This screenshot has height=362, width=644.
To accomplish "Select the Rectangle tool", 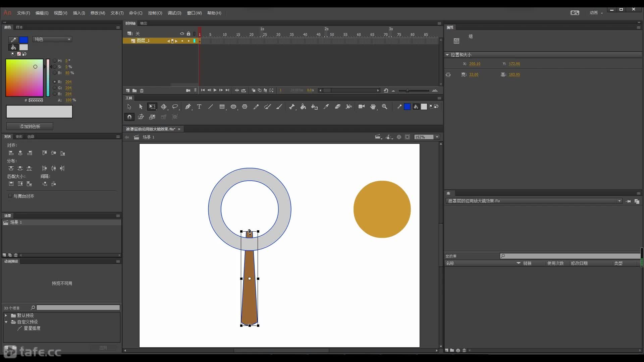I will pyautogui.click(x=222, y=107).
